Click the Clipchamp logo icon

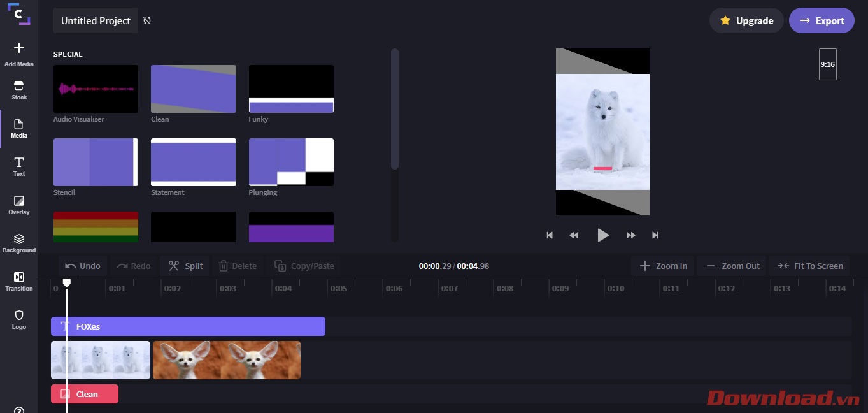tap(19, 14)
